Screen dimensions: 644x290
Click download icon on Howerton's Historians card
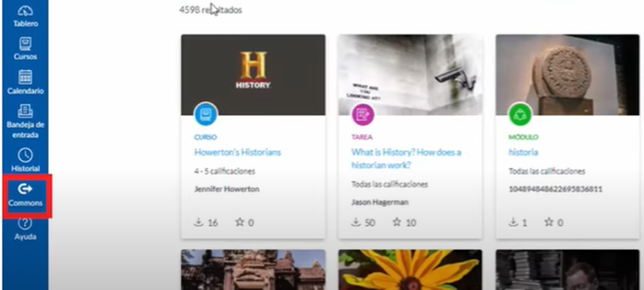pos(198,222)
